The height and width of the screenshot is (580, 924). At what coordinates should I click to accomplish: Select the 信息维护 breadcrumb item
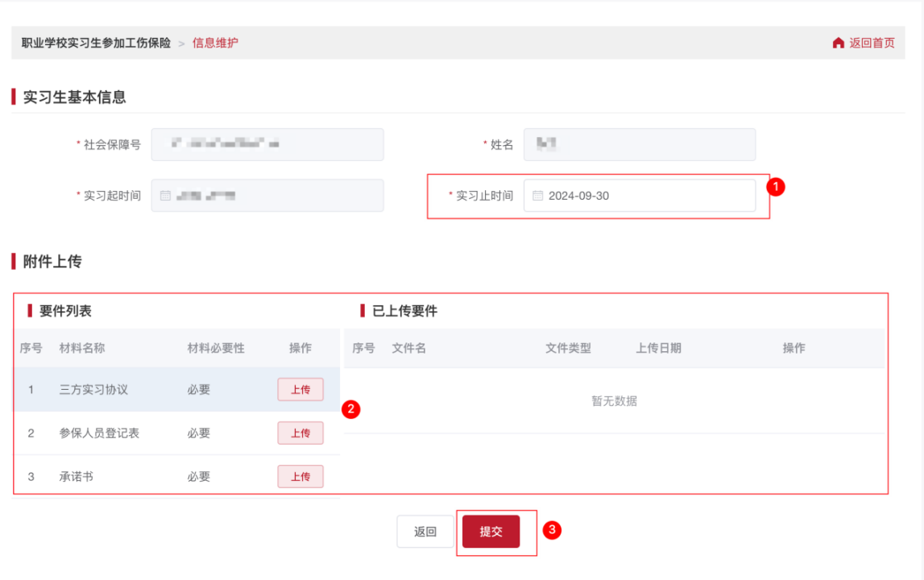(215, 43)
